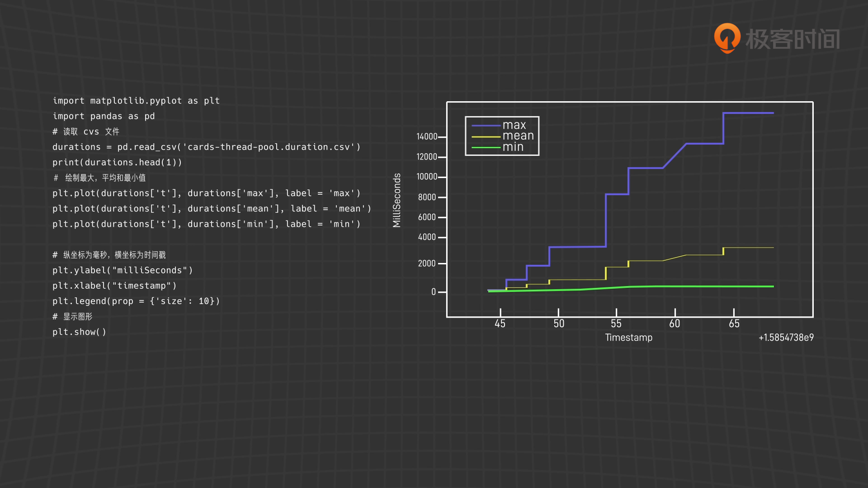
Task: Select the '# 纵坐标为毫秒' comment line
Action: (109, 255)
